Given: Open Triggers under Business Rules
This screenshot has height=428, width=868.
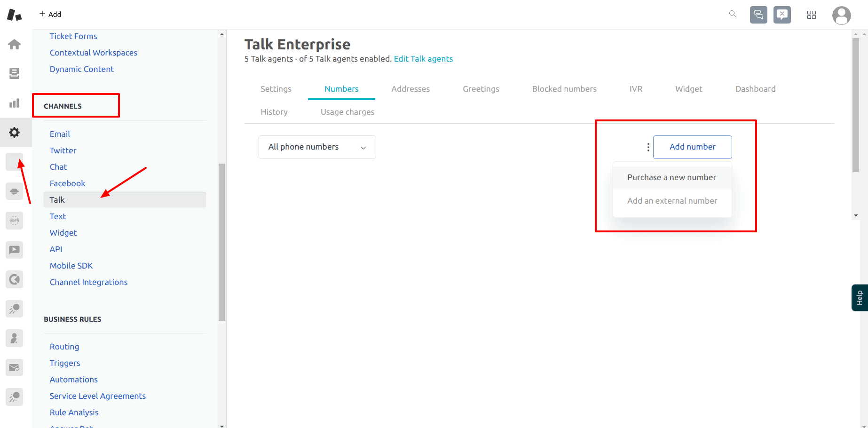Looking at the screenshot, I should tap(65, 363).
